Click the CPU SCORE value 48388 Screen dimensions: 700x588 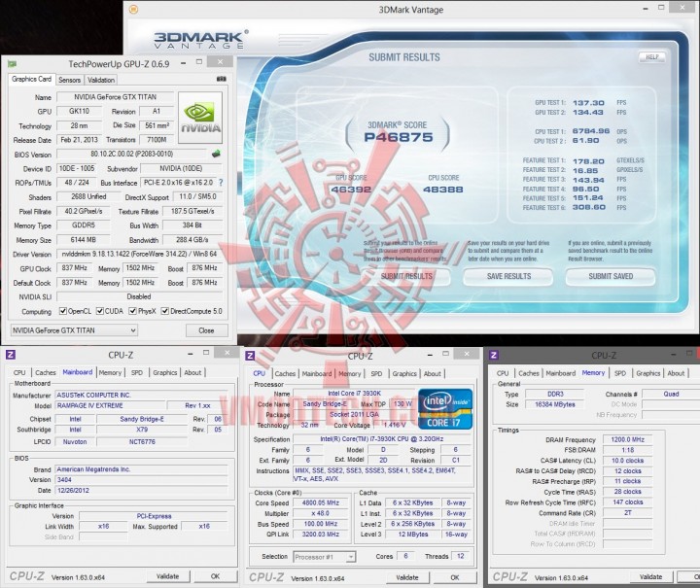[443, 190]
